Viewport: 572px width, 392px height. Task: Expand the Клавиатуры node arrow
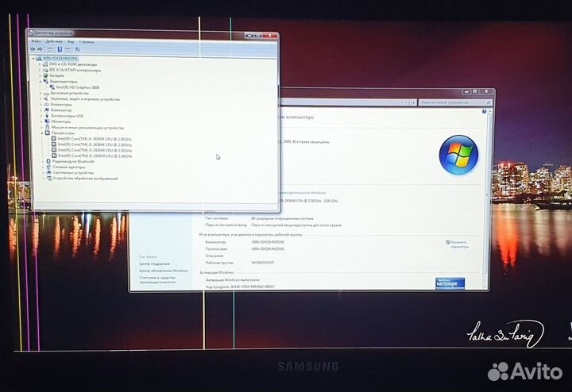41,105
